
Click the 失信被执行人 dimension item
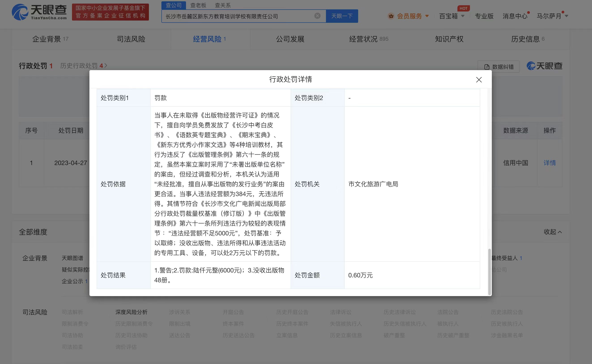pyautogui.click(x=346, y=324)
